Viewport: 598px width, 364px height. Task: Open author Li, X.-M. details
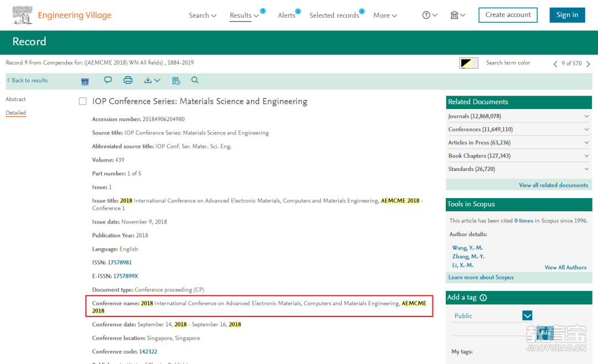click(462, 266)
